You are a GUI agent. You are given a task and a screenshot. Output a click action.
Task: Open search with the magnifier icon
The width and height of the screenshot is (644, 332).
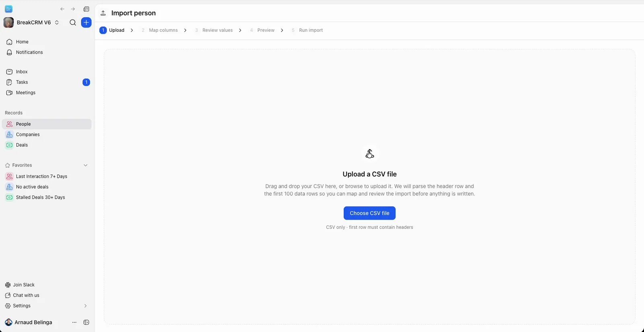tap(73, 23)
